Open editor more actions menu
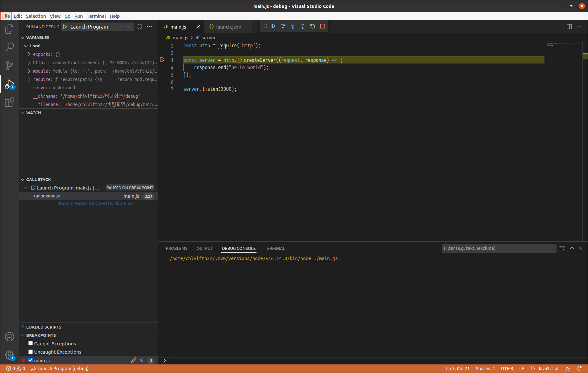This screenshot has width=588, height=373. [579, 27]
